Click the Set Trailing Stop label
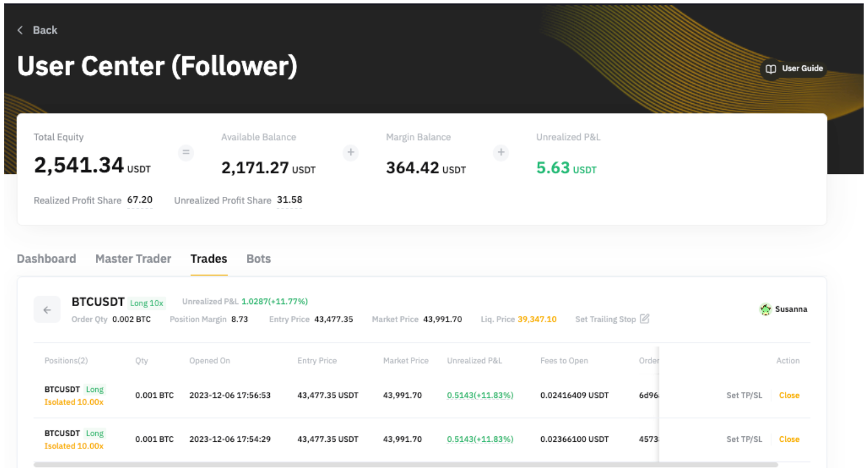The width and height of the screenshot is (868, 468). 605,319
